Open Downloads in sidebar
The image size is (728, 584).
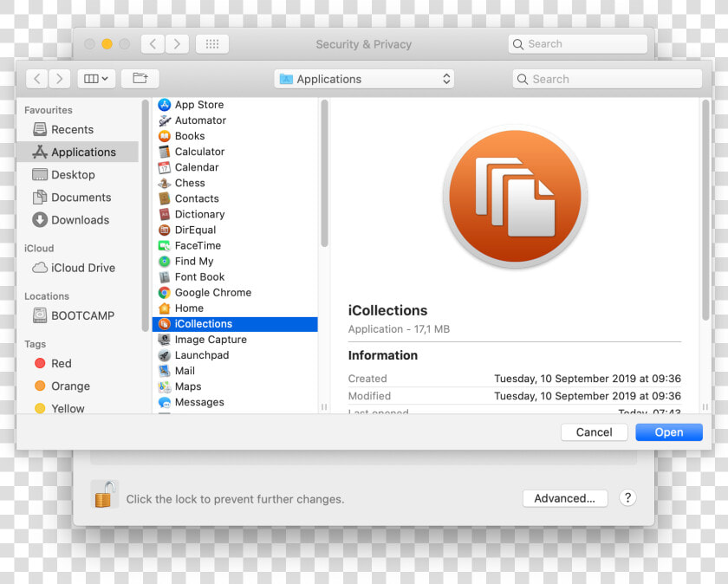[x=77, y=220]
